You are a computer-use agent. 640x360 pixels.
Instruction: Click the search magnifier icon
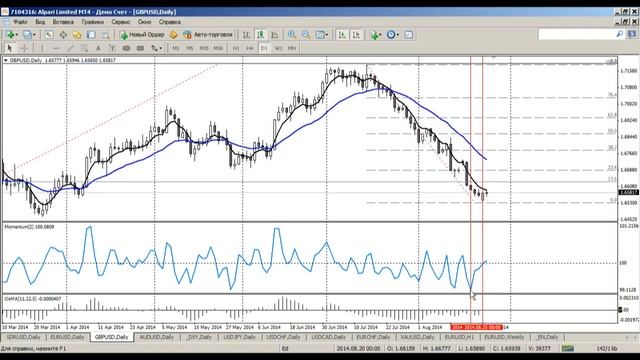[620, 34]
